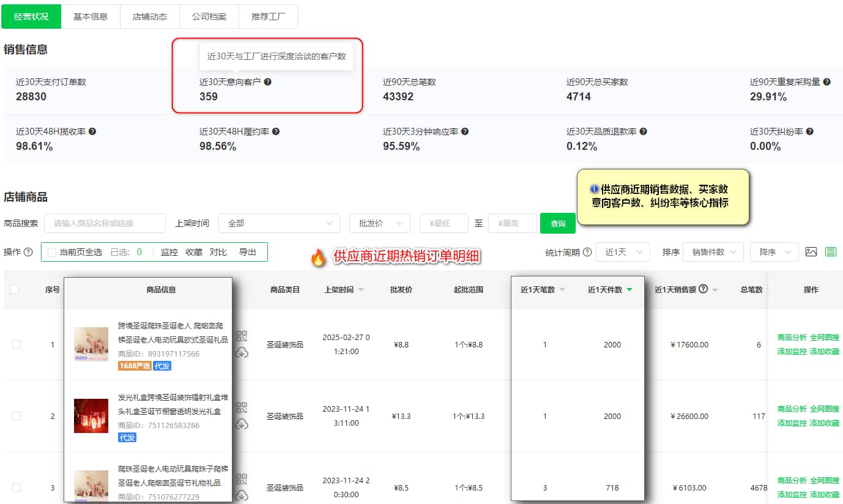Click the question mark beside 统计周期
Screen dimensions: 843x504
click(x=588, y=251)
